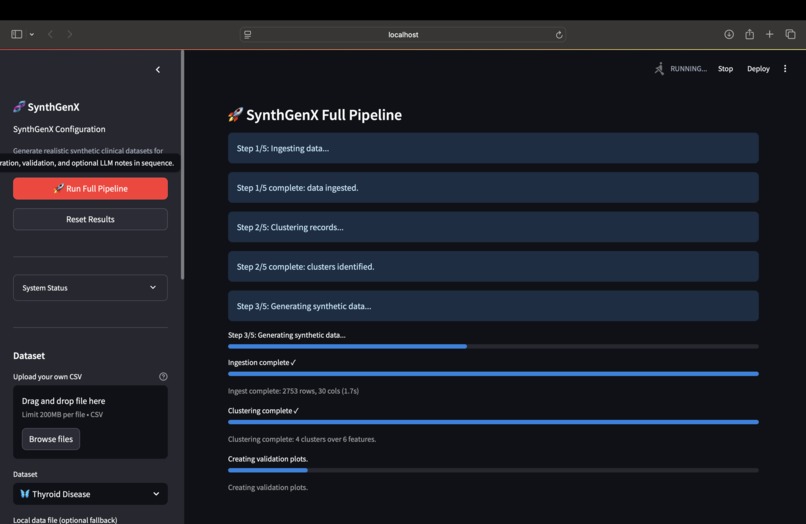Open the three-dot main menu
The image size is (806, 524).
785,68
